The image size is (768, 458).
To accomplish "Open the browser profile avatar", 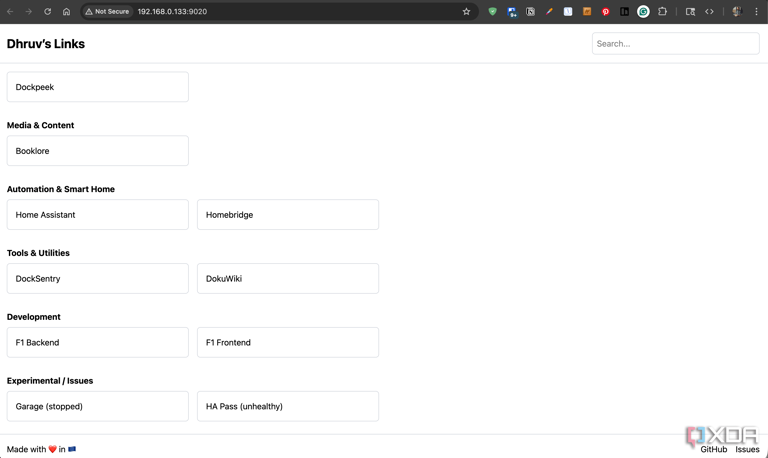I will pyautogui.click(x=737, y=12).
